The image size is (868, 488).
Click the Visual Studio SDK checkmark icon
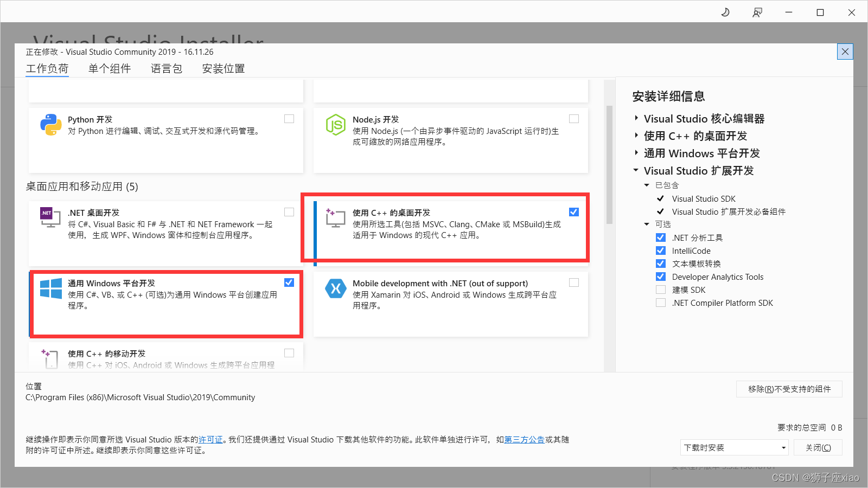click(660, 198)
